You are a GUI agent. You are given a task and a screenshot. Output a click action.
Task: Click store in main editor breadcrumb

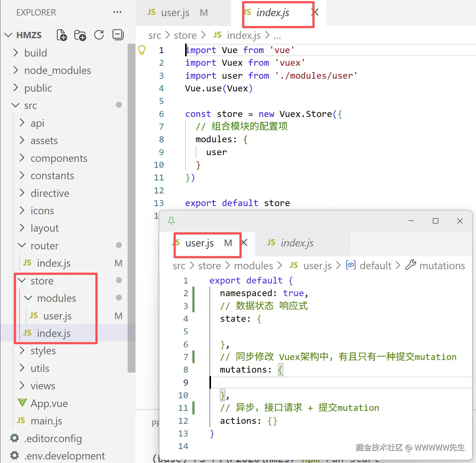pos(185,35)
